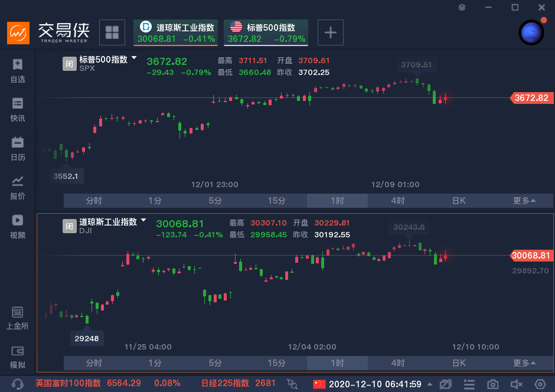The image size is (555, 392).
Task: Toggle the slashed window icon in status bar
Action: tap(446, 384)
